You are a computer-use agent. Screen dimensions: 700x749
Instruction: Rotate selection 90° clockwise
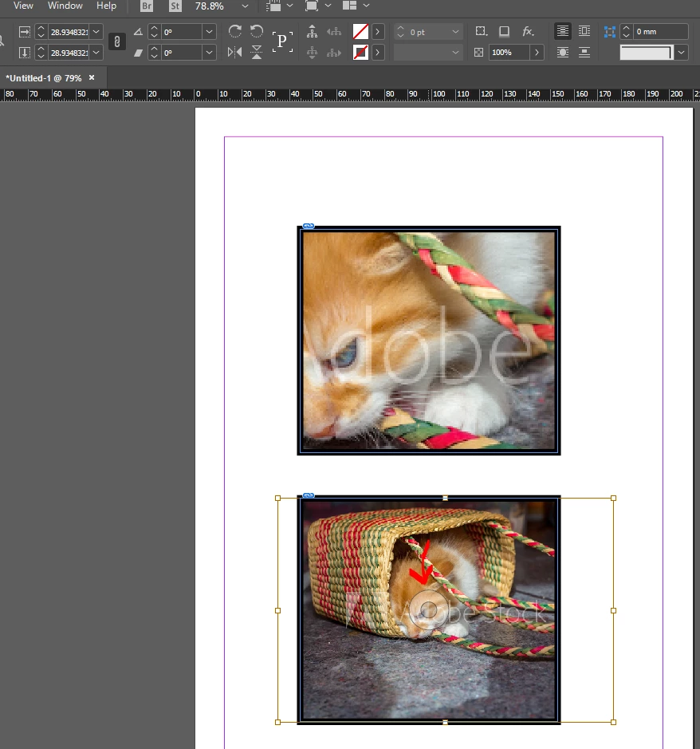click(234, 32)
